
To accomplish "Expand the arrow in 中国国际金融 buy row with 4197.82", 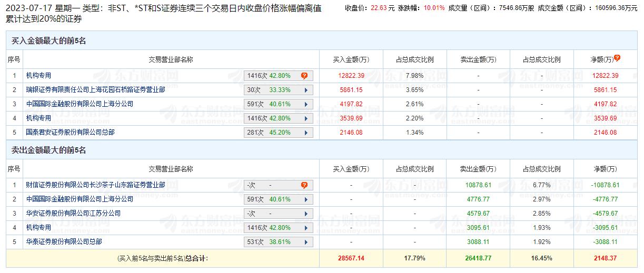I will (306, 104).
